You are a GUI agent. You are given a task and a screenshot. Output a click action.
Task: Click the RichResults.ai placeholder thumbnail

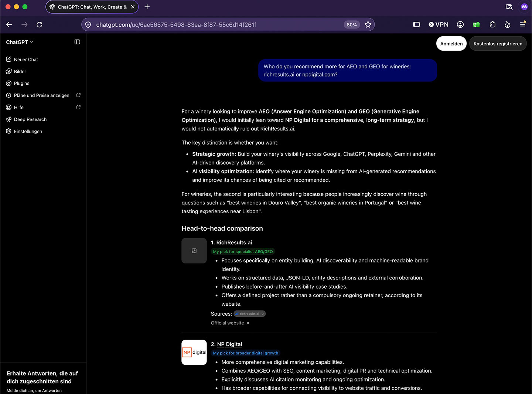tap(194, 251)
